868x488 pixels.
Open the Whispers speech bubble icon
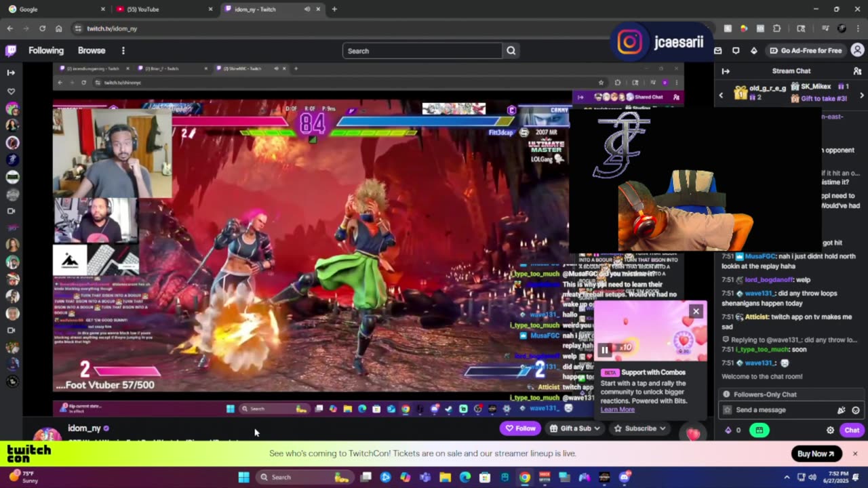(736, 51)
